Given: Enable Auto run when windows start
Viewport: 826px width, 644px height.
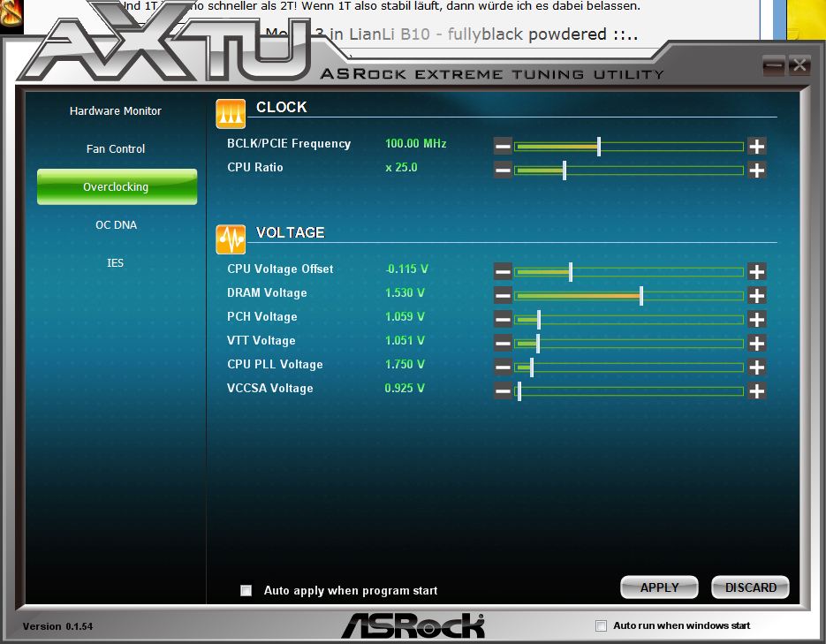Looking at the screenshot, I should [x=601, y=625].
